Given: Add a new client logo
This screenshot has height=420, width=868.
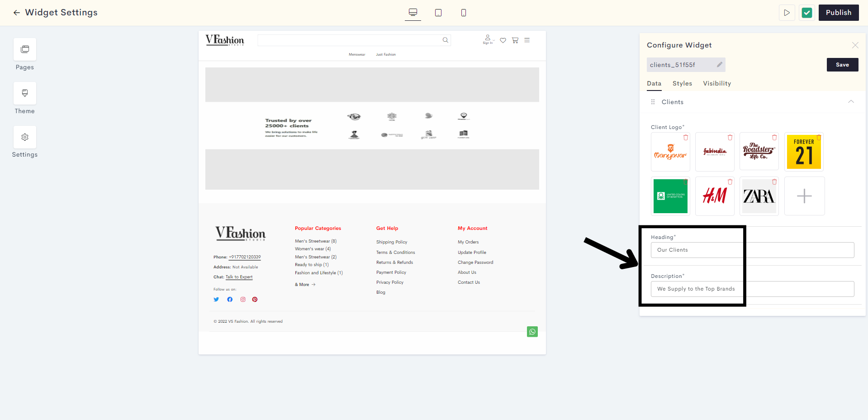Looking at the screenshot, I should click(804, 196).
